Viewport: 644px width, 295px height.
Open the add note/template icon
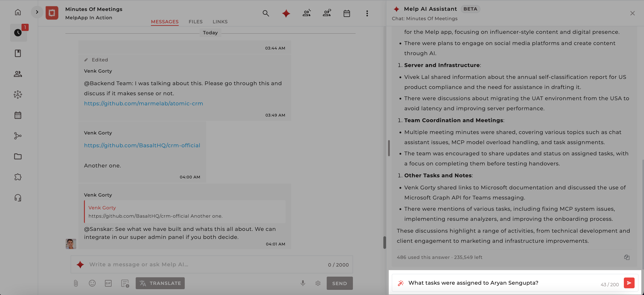[x=125, y=283]
